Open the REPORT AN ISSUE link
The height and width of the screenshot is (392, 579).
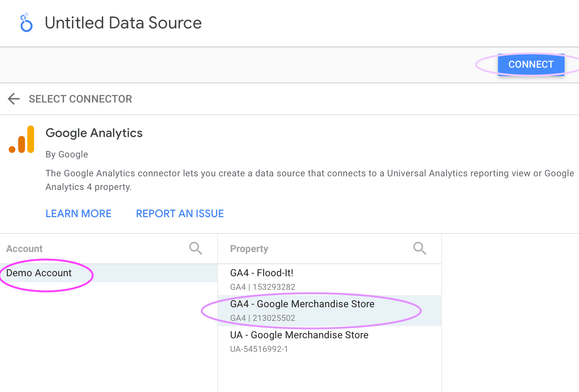click(180, 213)
